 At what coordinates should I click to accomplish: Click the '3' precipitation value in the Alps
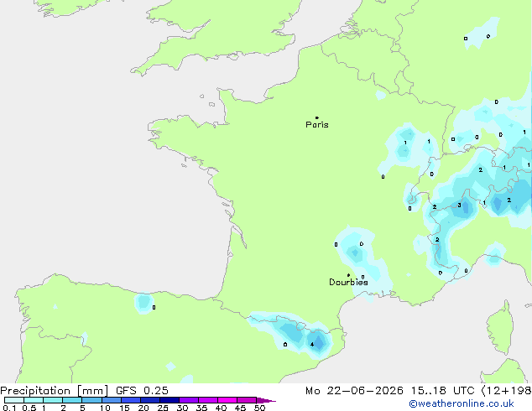pyautogui.click(x=459, y=205)
